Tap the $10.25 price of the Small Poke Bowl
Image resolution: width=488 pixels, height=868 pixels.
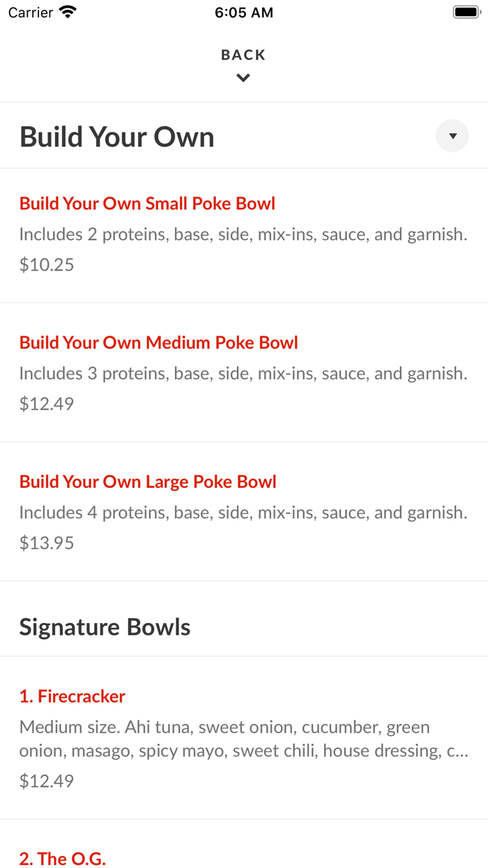[x=46, y=264]
